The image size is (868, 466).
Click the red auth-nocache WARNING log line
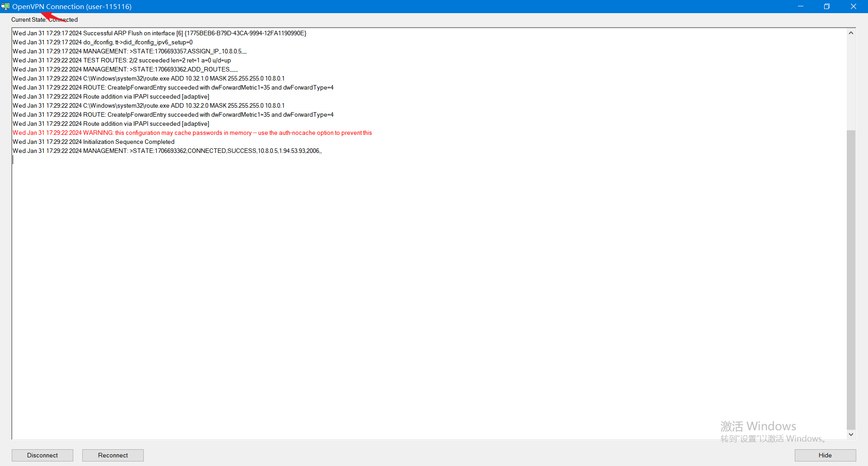[192, 133]
